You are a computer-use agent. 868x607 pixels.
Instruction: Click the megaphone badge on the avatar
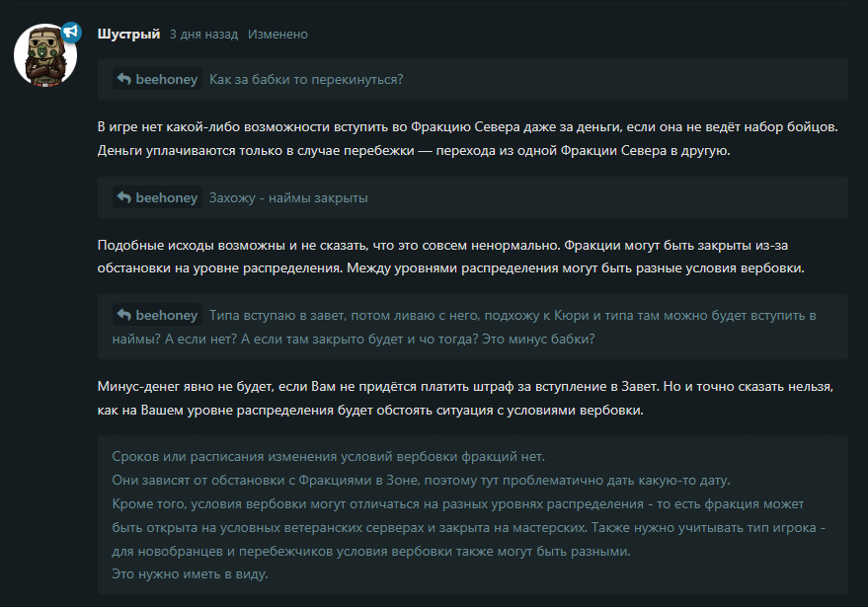pyautogui.click(x=71, y=33)
